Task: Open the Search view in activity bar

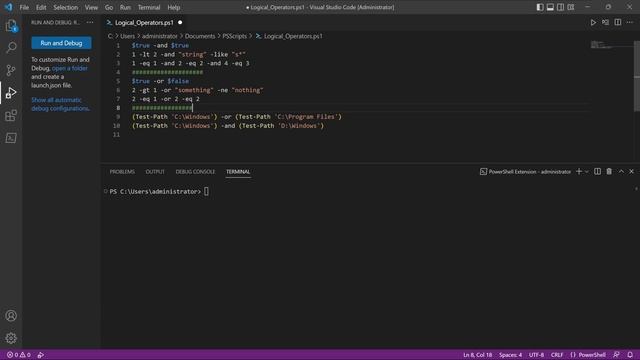Action: click(x=11, y=48)
